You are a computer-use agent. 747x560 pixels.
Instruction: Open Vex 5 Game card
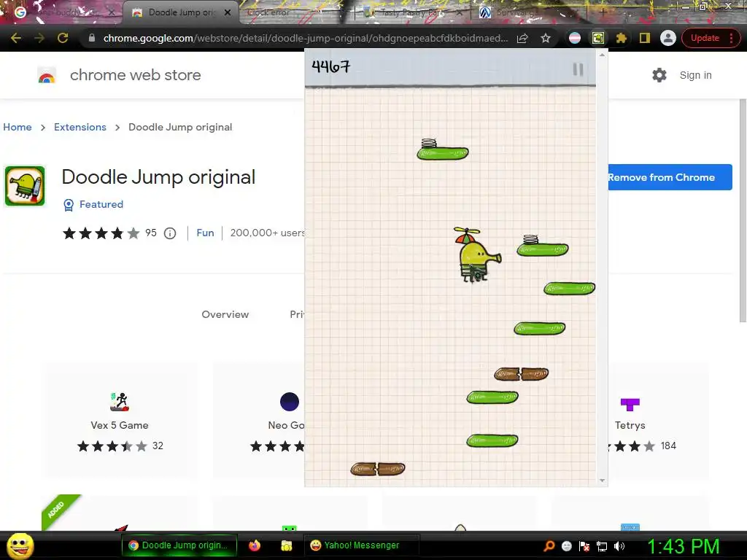(120, 421)
